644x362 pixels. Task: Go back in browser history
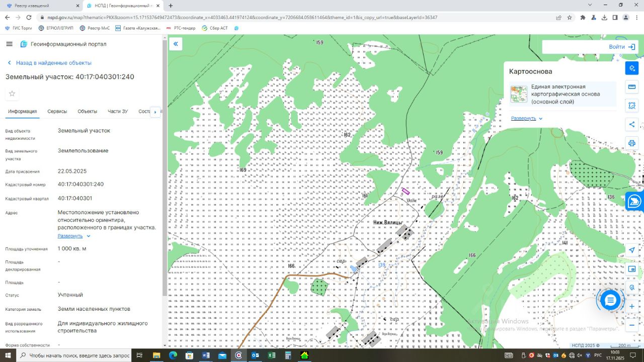(x=7, y=17)
